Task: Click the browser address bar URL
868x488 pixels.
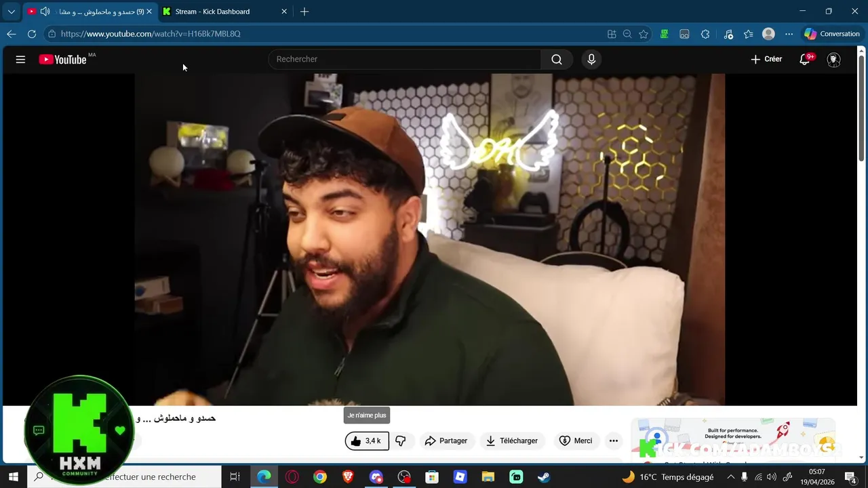Action: [151, 34]
